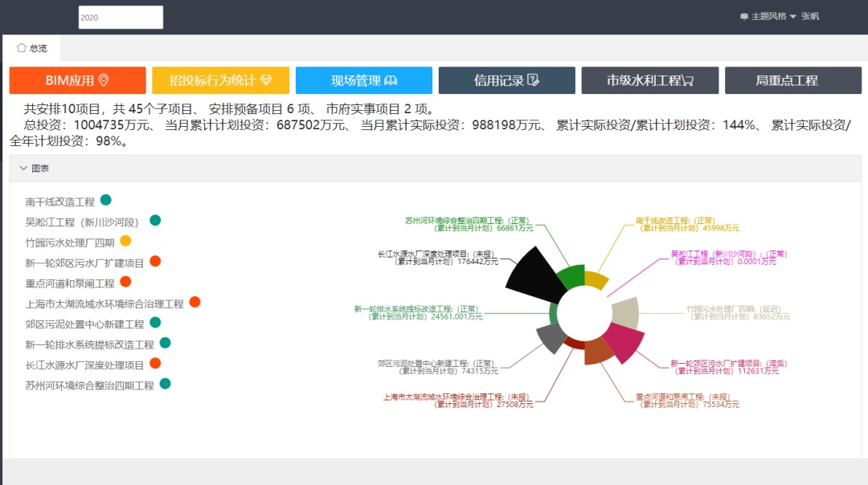Click the diamond icon on 招投标行为统计
Screen dimensions: 868x485
pyautogui.click(x=267, y=80)
